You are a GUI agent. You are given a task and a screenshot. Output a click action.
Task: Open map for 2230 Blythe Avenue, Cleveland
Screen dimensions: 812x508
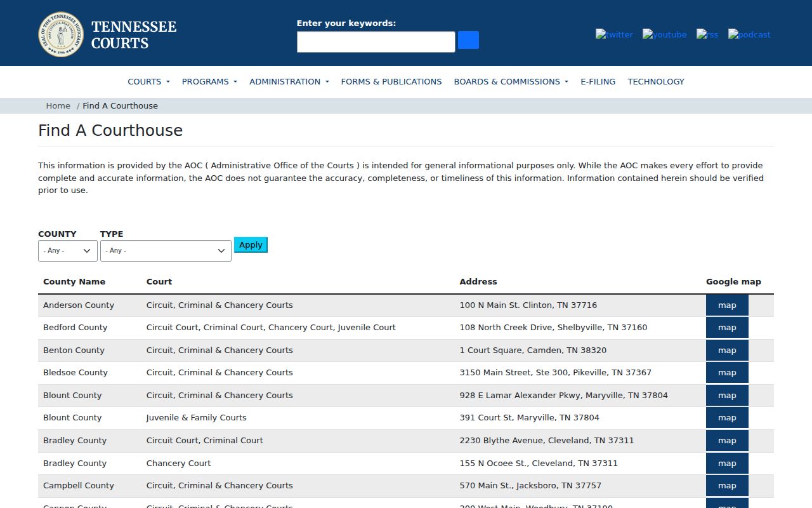[x=727, y=441]
